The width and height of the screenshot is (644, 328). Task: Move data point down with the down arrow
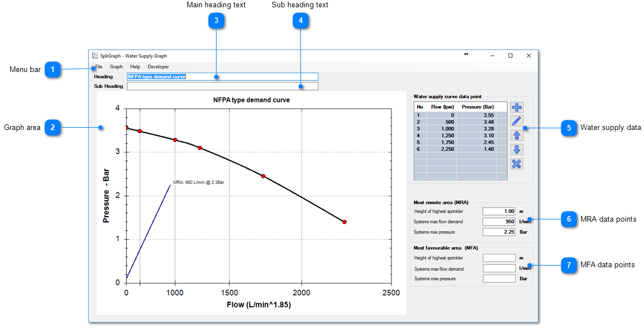[x=516, y=150]
